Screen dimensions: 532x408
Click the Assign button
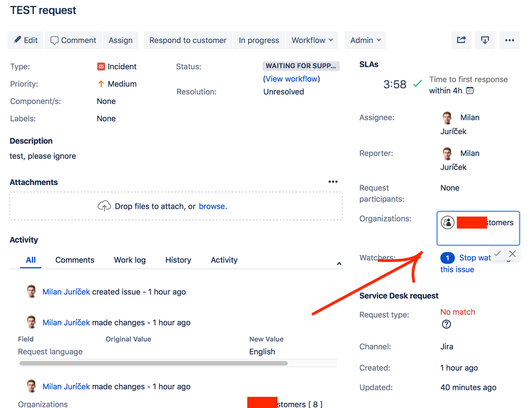coord(120,40)
